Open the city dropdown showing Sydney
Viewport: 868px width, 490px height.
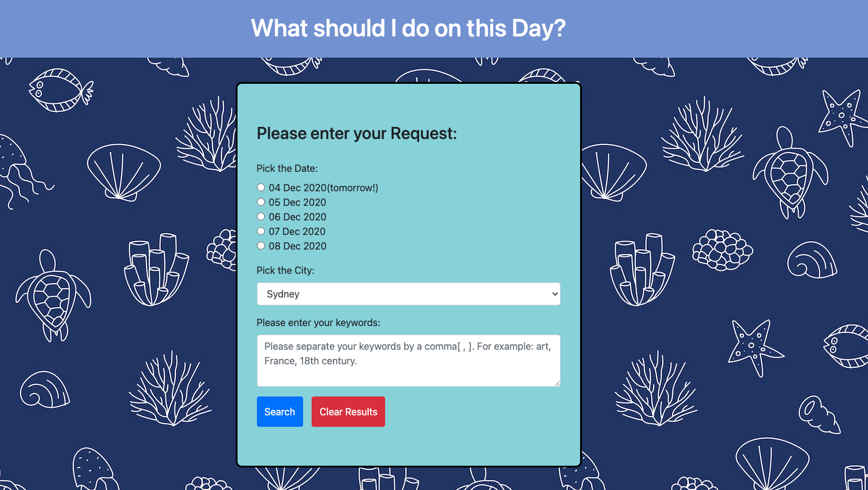click(408, 294)
